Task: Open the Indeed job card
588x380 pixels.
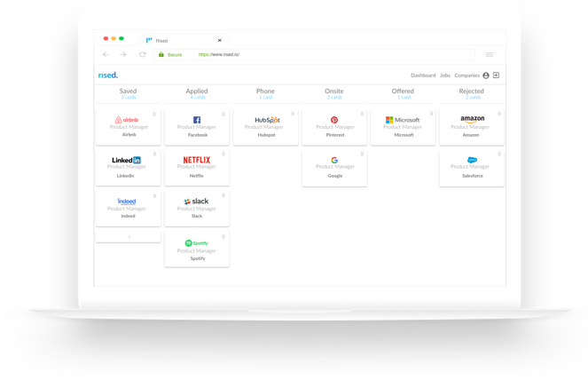Action: coord(129,209)
